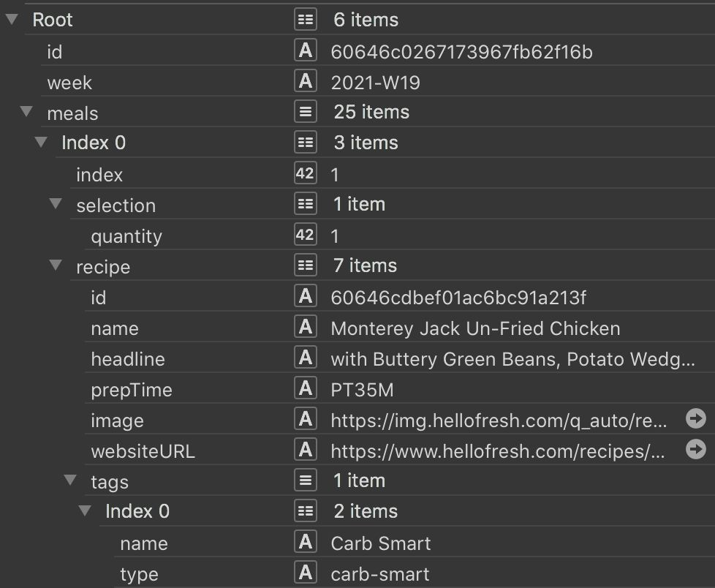The height and width of the screenshot is (588, 715).
Task: Click the www.hellofresh.com recipes URL value
Action: [x=497, y=451]
